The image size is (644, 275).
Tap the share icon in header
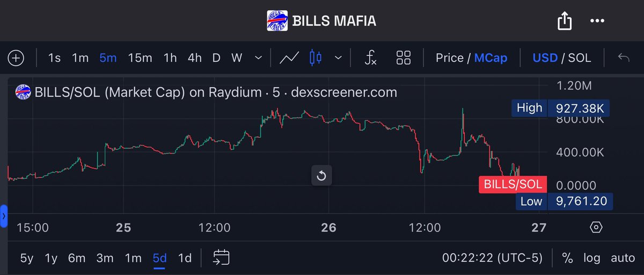point(565,21)
